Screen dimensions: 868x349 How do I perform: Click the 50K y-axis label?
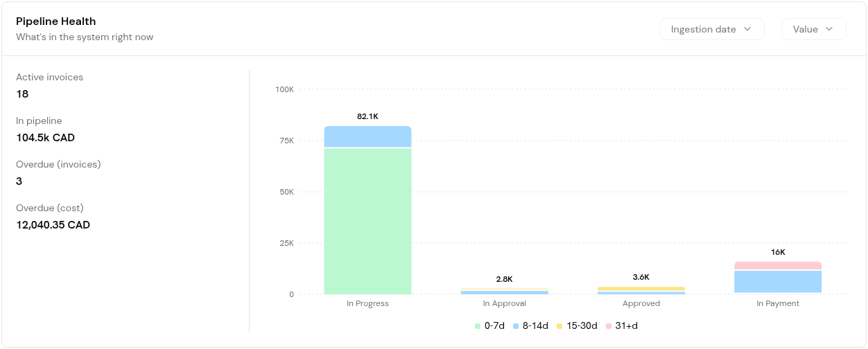pyautogui.click(x=286, y=192)
